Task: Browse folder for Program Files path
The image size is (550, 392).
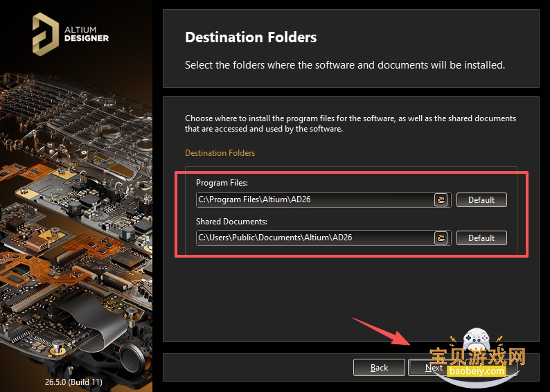Action: tap(441, 200)
